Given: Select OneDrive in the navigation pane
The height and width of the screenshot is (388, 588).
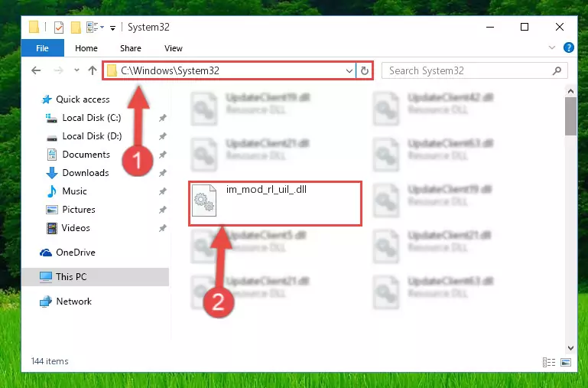Looking at the screenshot, I should (x=76, y=253).
